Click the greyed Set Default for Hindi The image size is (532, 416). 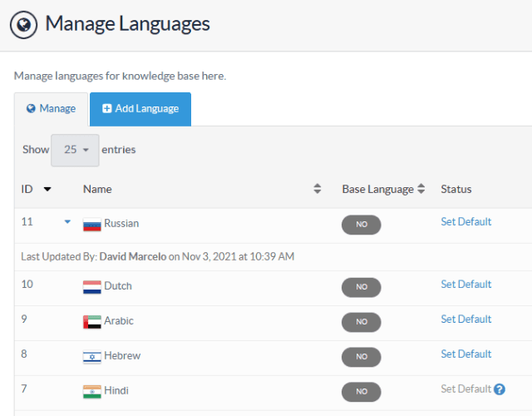[465, 389]
